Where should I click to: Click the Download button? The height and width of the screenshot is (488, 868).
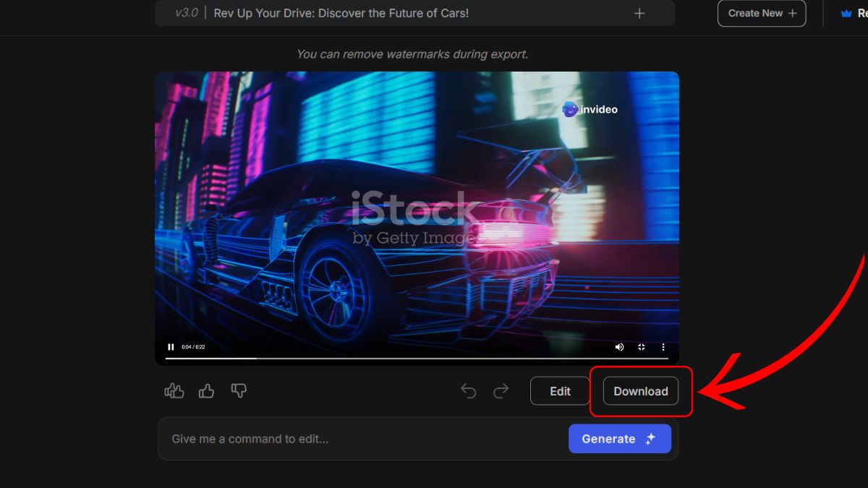641,391
